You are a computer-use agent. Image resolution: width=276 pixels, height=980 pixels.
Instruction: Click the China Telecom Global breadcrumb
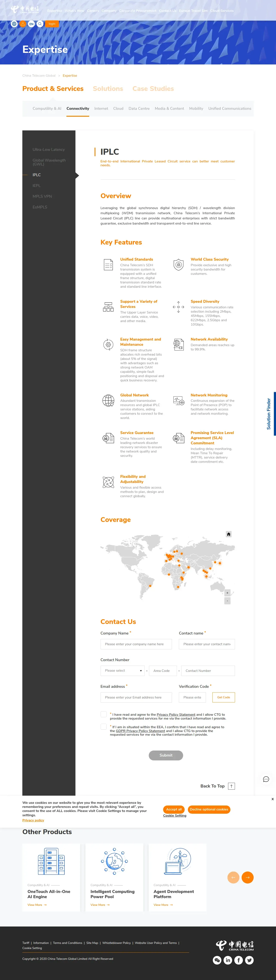39,76
